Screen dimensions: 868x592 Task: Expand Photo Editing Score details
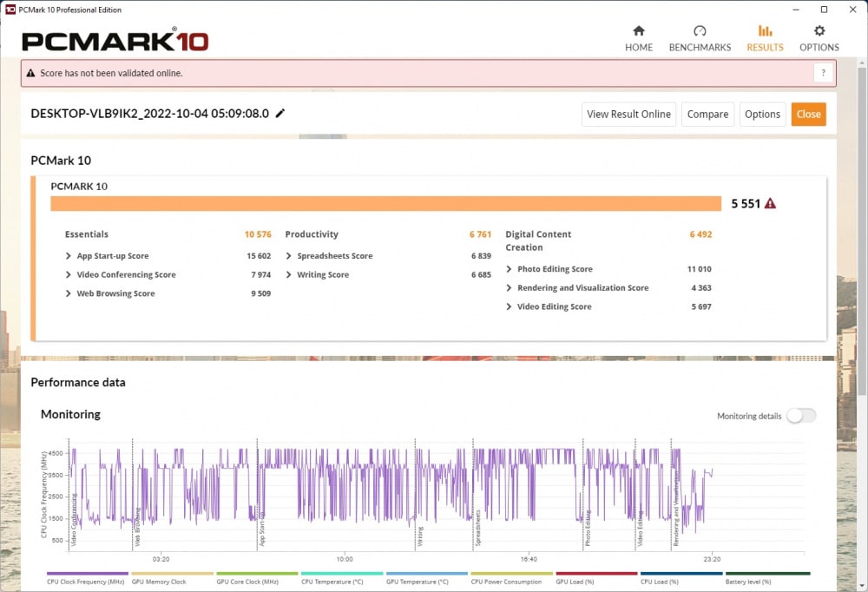point(509,269)
